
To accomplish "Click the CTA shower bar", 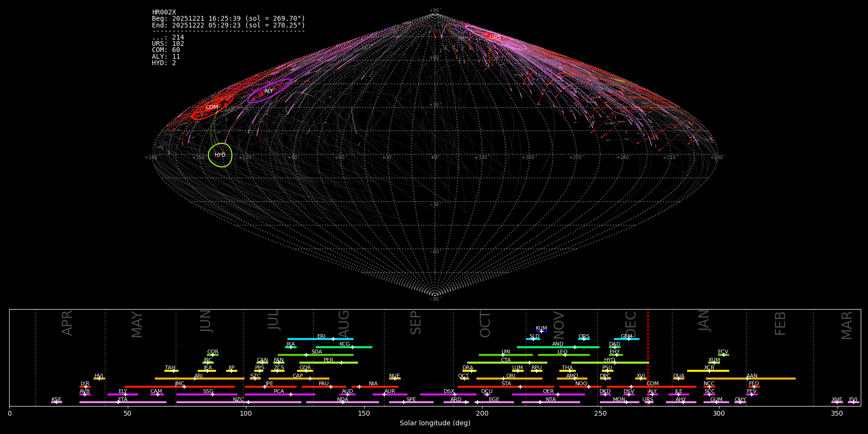I will click(x=507, y=363).
